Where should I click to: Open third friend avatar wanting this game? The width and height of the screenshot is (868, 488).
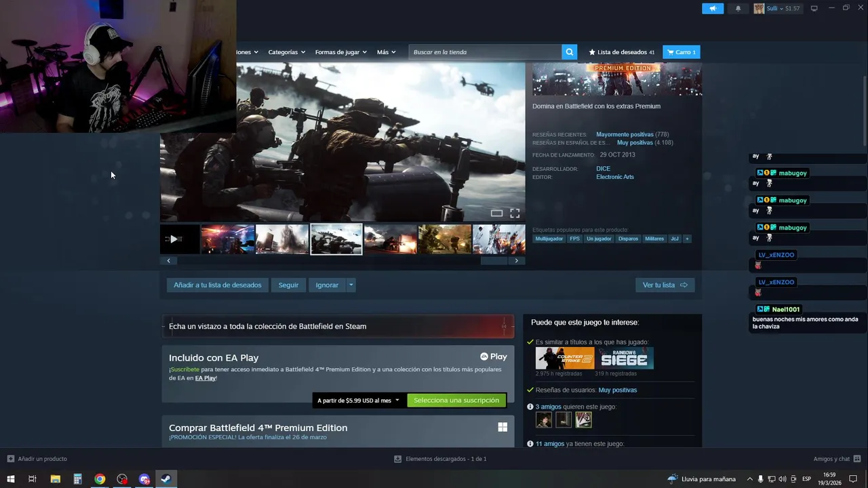(x=583, y=420)
